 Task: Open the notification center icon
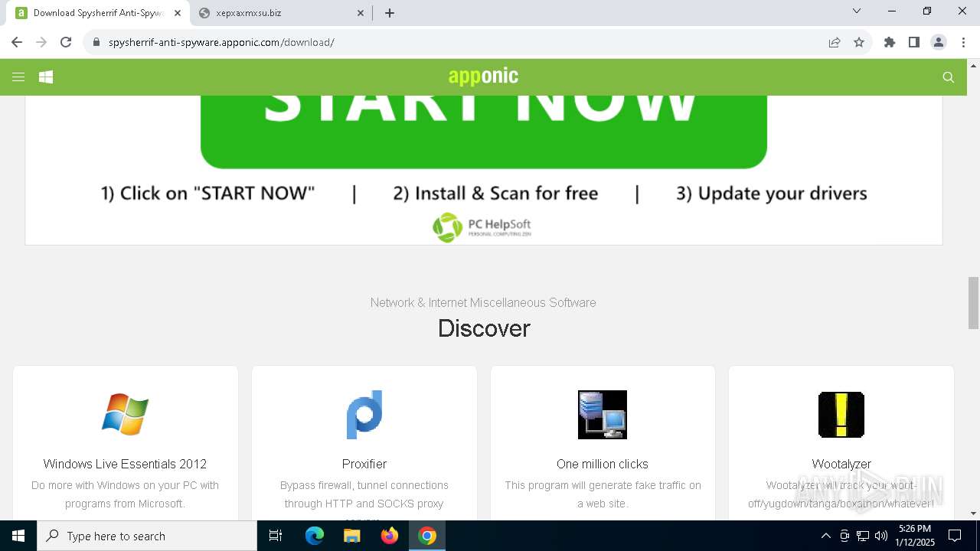pos(955,536)
